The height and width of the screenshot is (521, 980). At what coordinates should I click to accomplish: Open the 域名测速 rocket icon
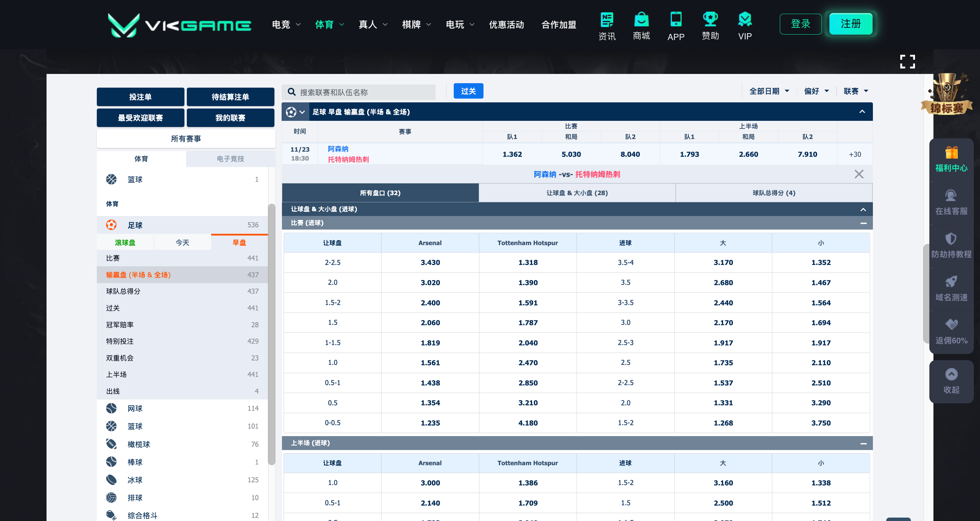pyautogui.click(x=951, y=282)
